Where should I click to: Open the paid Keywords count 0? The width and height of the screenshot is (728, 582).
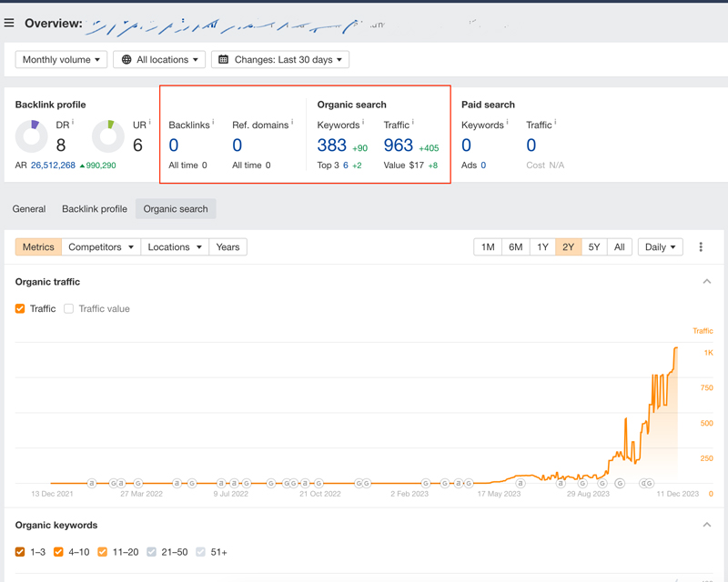coord(467,145)
